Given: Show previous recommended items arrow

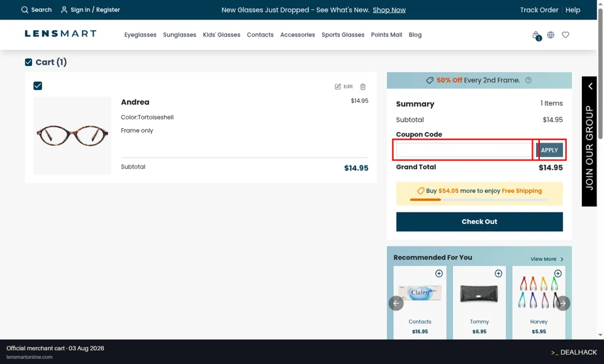Looking at the screenshot, I should [396, 303].
